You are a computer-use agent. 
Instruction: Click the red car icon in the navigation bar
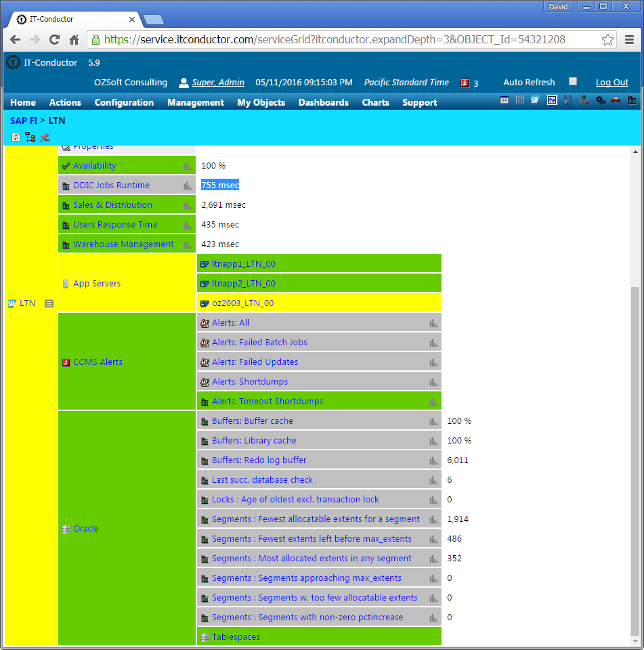(616, 100)
